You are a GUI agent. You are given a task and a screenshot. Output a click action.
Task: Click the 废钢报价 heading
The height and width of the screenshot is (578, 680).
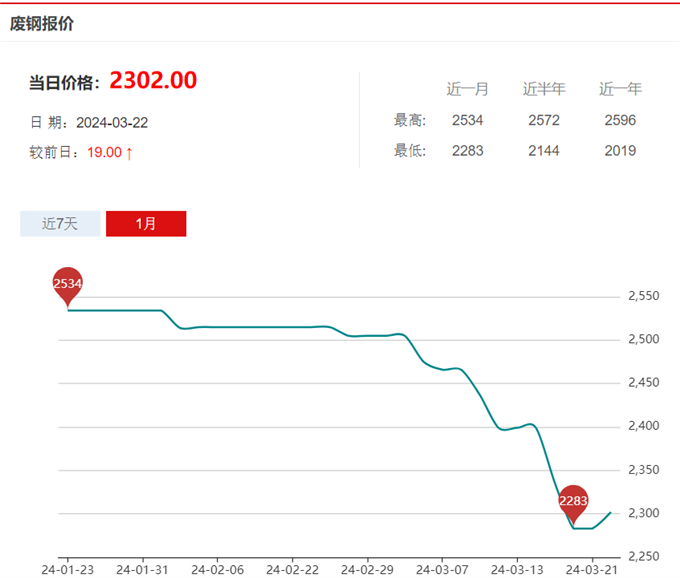tap(42, 23)
